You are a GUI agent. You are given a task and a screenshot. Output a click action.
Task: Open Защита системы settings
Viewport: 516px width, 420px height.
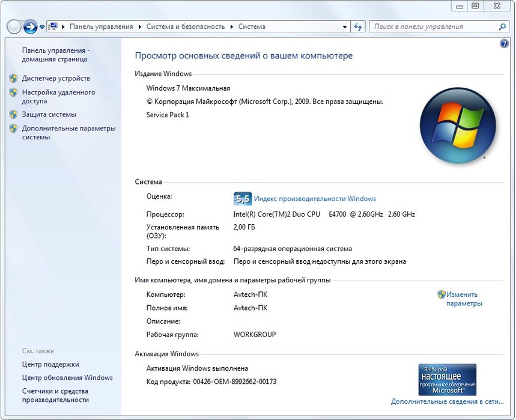click(x=49, y=115)
